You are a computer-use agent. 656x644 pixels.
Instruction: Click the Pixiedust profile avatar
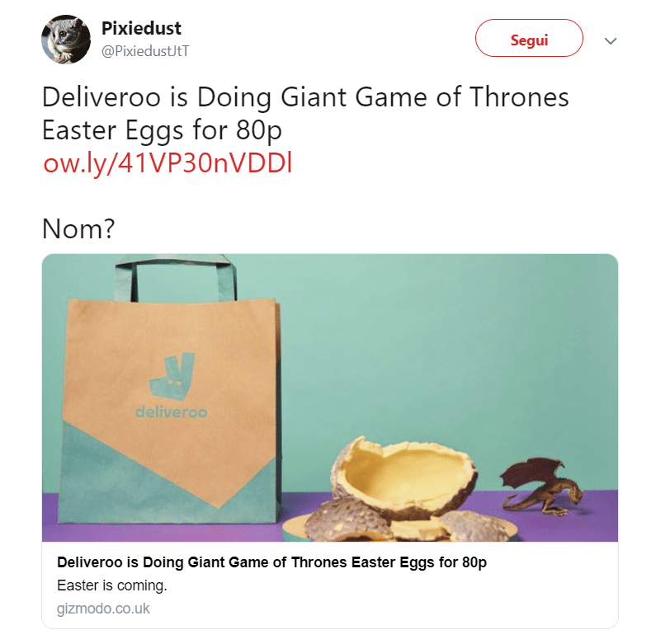[x=66, y=39]
